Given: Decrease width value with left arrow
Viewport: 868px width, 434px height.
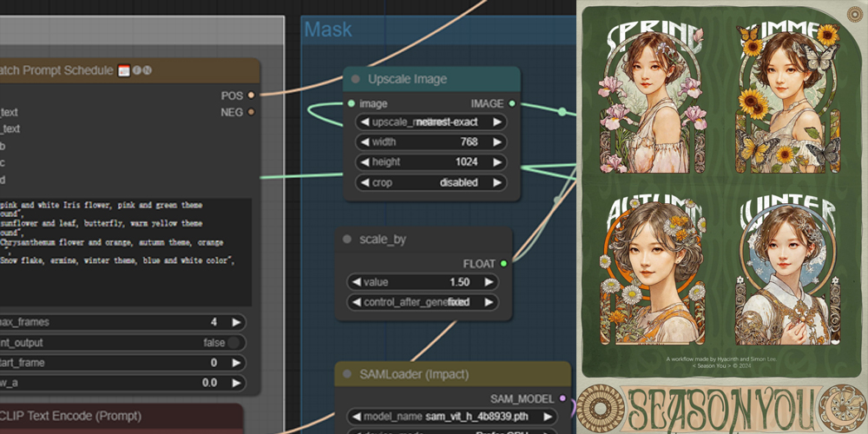Looking at the screenshot, I should click(365, 142).
